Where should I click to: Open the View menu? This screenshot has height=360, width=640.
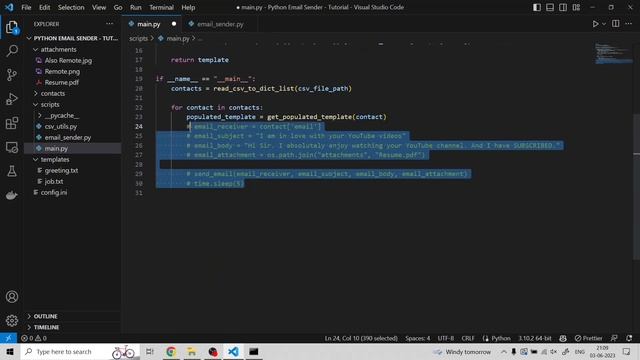99,7
